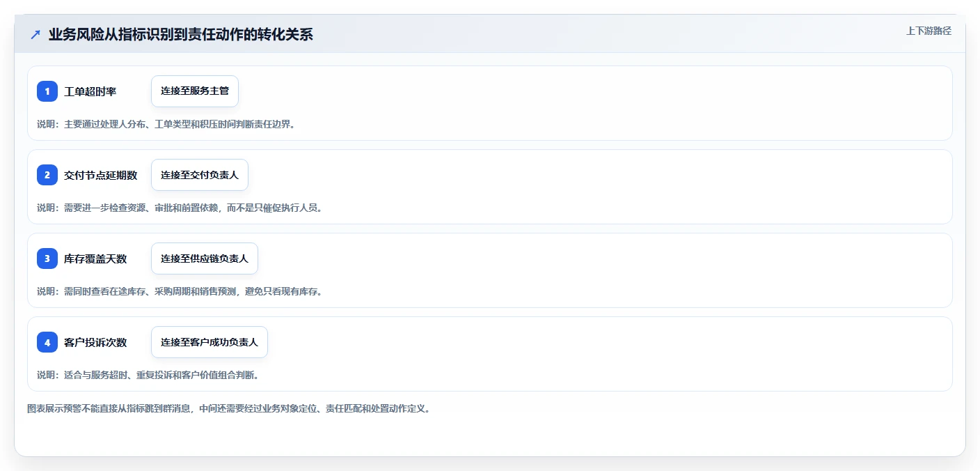Screen dimensions: 980x471
Task: Click the arrow icon beside the chart title
Action: [x=35, y=35]
